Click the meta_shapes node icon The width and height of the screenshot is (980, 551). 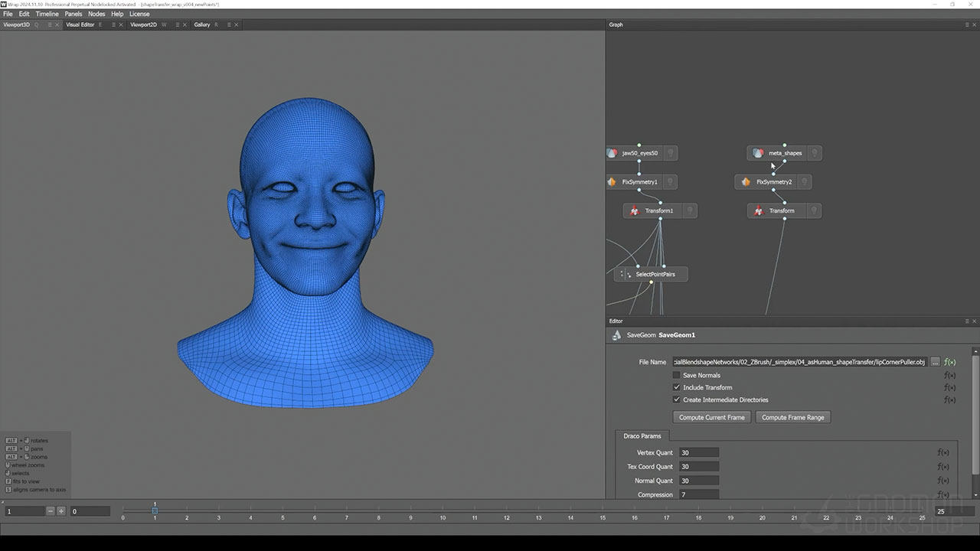point(758,153)
